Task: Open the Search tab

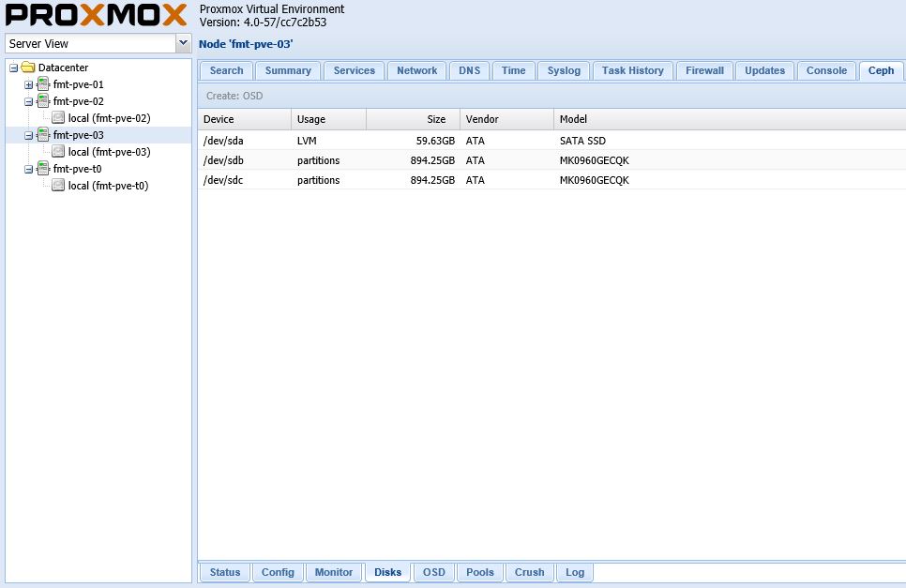Action: click(227, 70)
